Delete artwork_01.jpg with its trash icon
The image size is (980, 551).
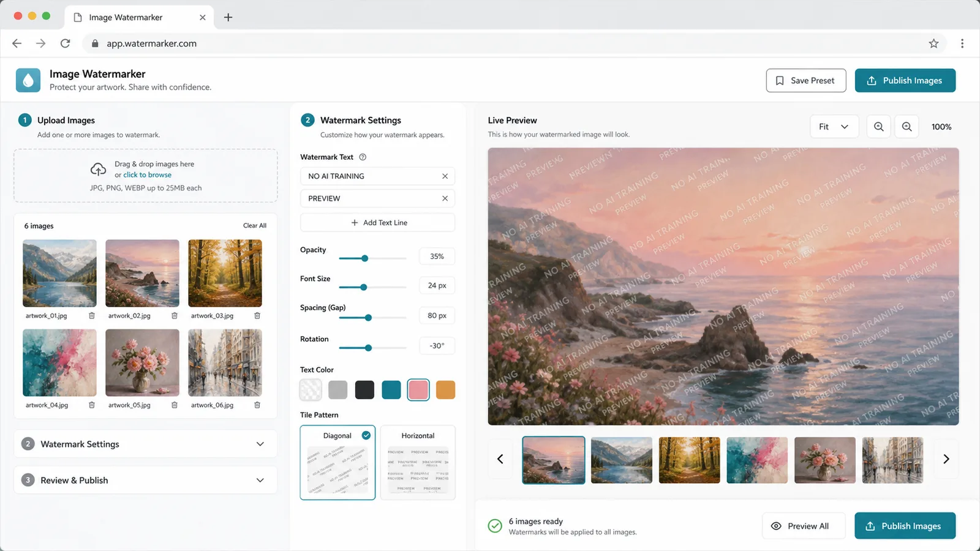point(92,316)
